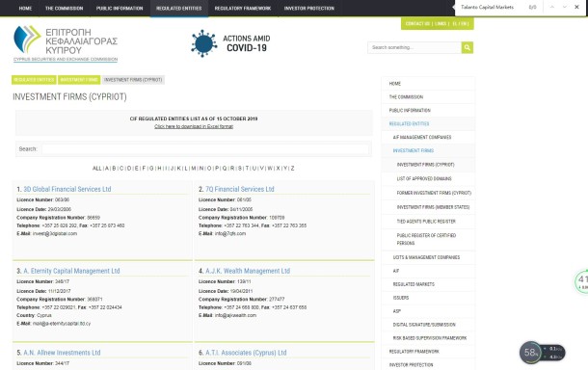Open PUBLIC INFORMATION top navigation menu

tap(120, 9)
